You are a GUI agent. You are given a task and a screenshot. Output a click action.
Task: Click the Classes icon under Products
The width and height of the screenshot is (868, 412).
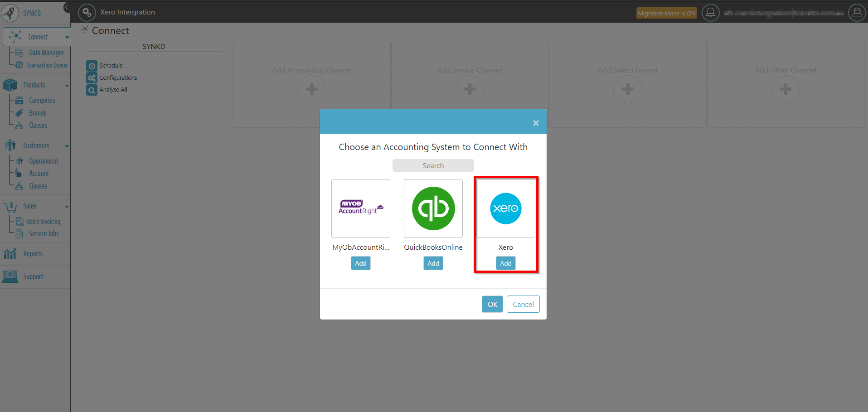coord(19,126)
